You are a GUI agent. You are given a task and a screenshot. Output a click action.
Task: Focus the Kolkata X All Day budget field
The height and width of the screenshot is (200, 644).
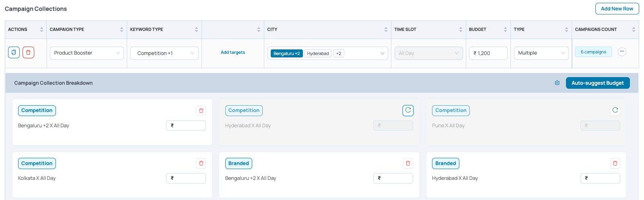coord(186,178)
